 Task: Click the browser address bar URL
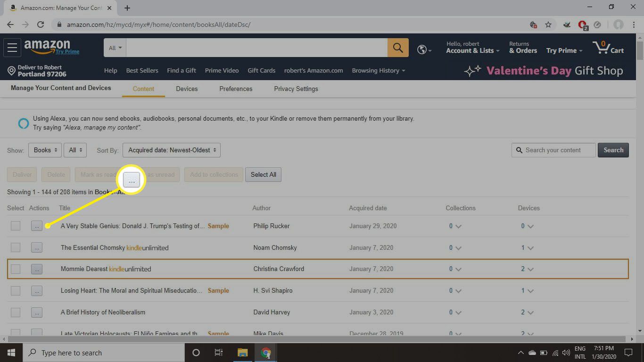[158, 25]
